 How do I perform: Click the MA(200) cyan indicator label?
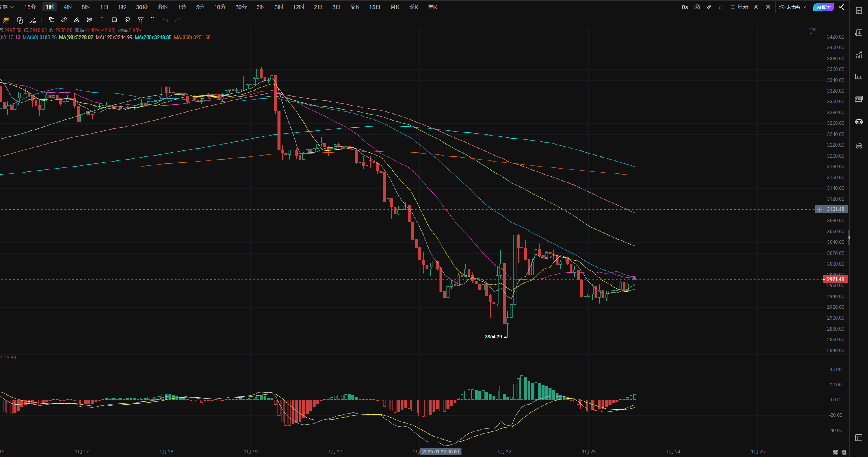(153, 37)
